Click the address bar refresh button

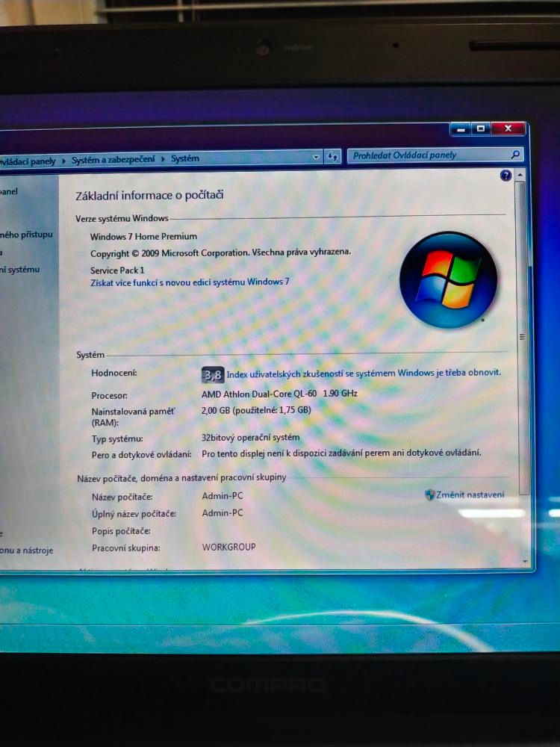pyautogui.click(x=332, y=156)
